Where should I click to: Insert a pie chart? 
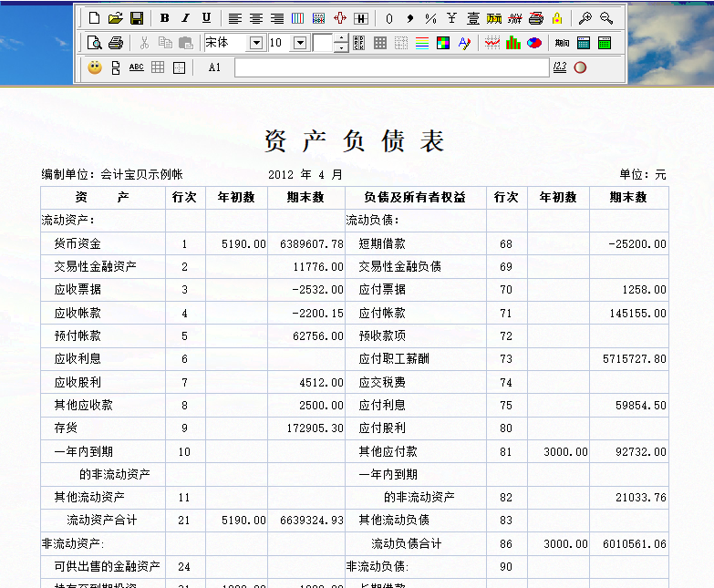[534, 43]
